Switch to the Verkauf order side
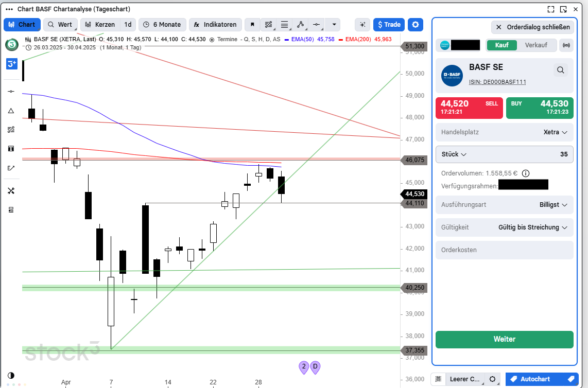The height and width of the screenshot is (388, 588). click(x=536, y=45)
